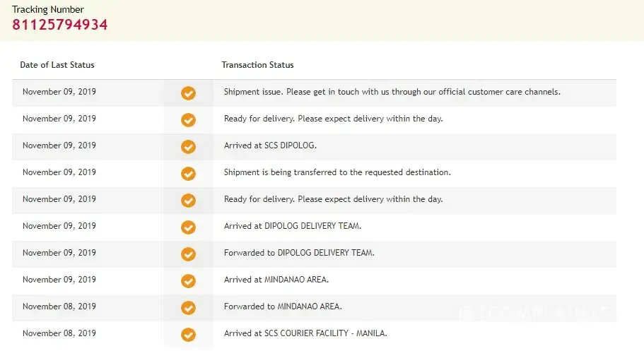This screenshot has width=644, height=351.
Task: Click checkmark for Forwarded to DIPOLOG DELIVERY TEAM
Action: [188, 254]
